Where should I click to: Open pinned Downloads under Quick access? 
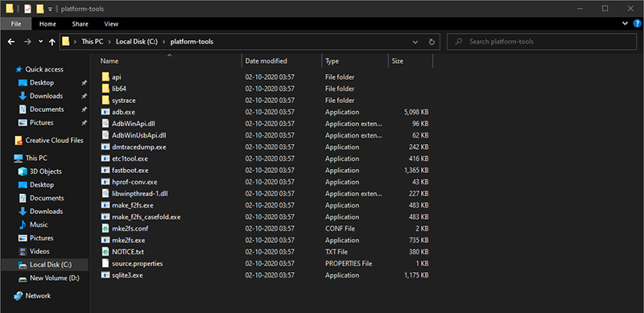pyautogui.click(x=46, y=96)
